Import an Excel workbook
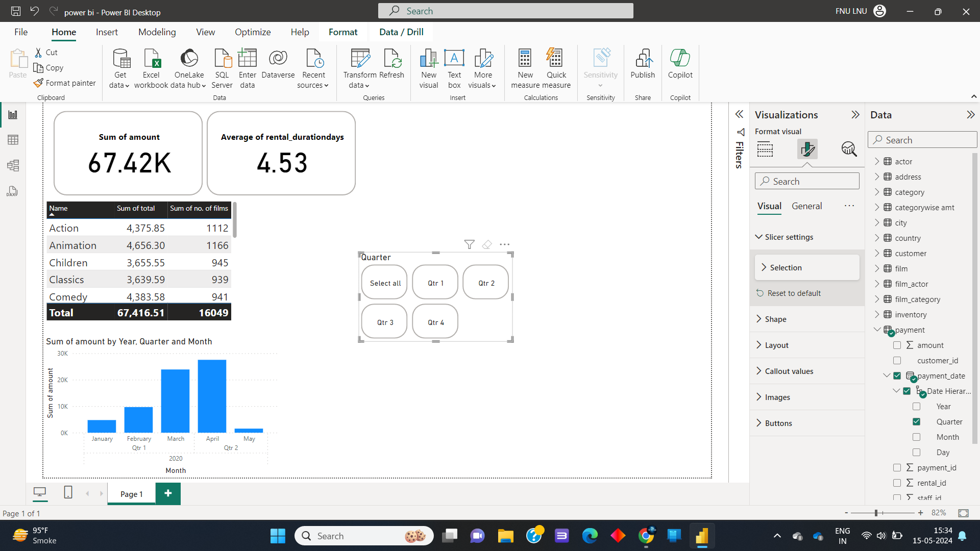This screenshot has width=980, height=551. pos(151,69)
